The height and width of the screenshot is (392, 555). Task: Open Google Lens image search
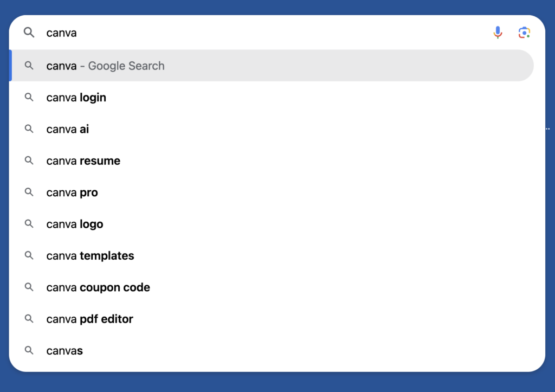(x=524, y=33)
